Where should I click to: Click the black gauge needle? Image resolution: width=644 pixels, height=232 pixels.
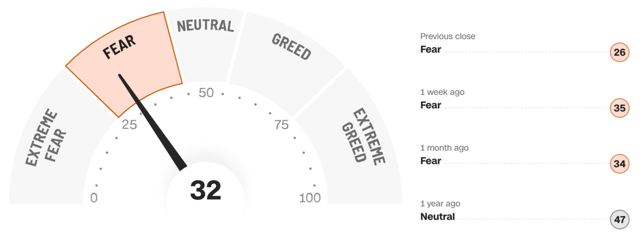152,121
